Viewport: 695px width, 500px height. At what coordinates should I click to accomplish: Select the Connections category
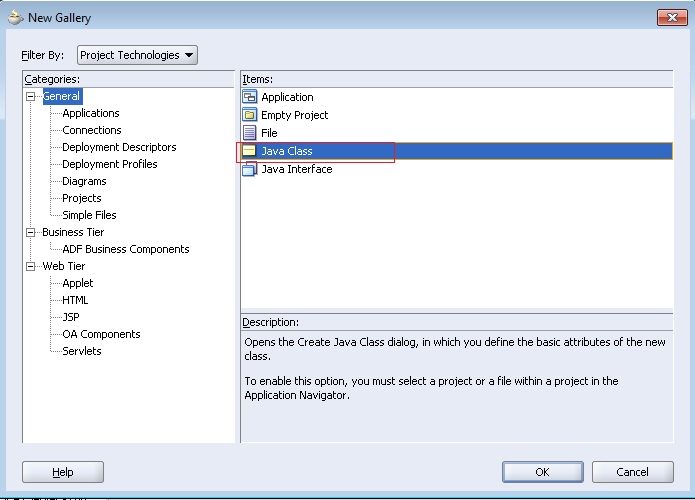pos(92,130)
